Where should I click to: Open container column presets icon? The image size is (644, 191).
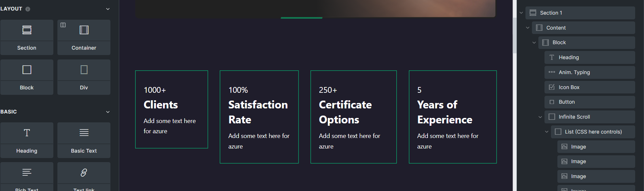point(63,25)
